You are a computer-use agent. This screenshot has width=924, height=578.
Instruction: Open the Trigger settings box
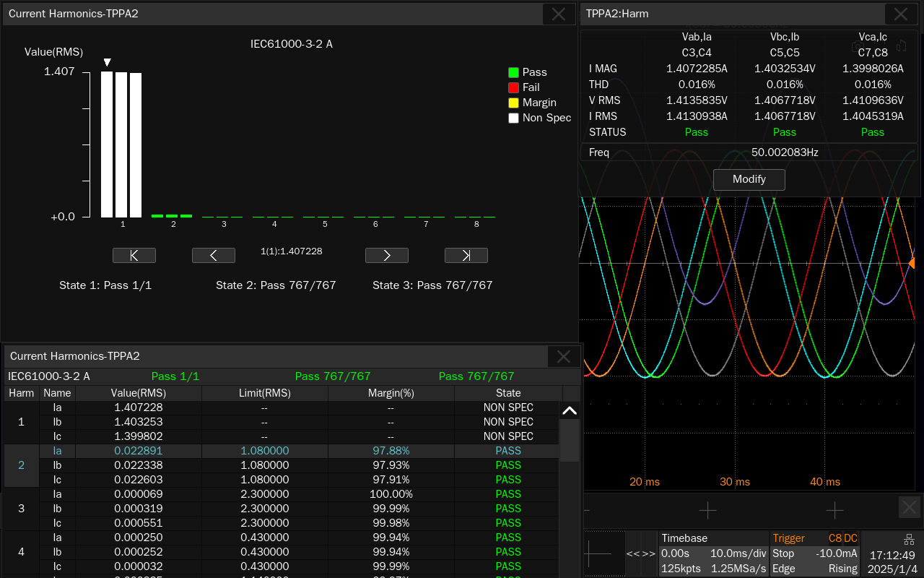click(814, 553)
